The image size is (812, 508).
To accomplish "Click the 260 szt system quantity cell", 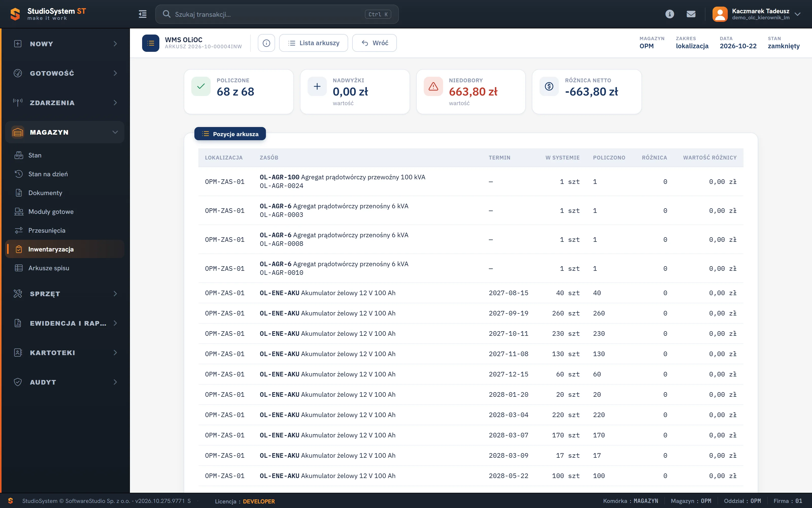I will (566, 313).
